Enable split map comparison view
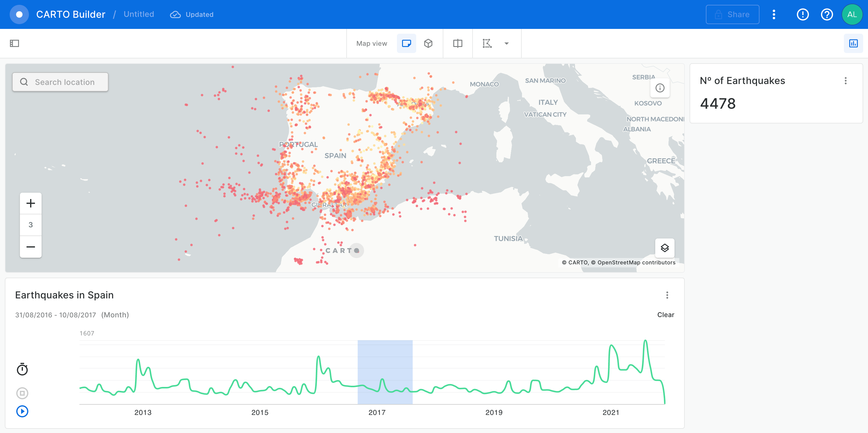Screen dimensions: 868x433 (457, 43)
